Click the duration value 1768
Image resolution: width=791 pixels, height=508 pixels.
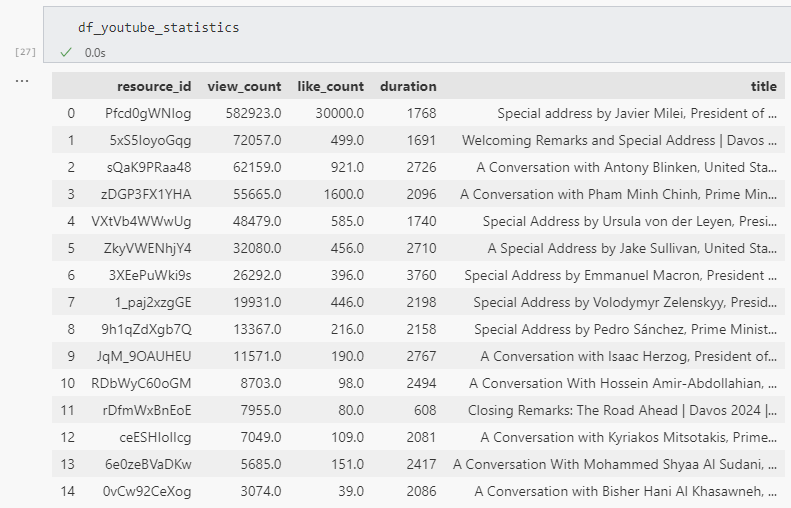coord(422,114)
